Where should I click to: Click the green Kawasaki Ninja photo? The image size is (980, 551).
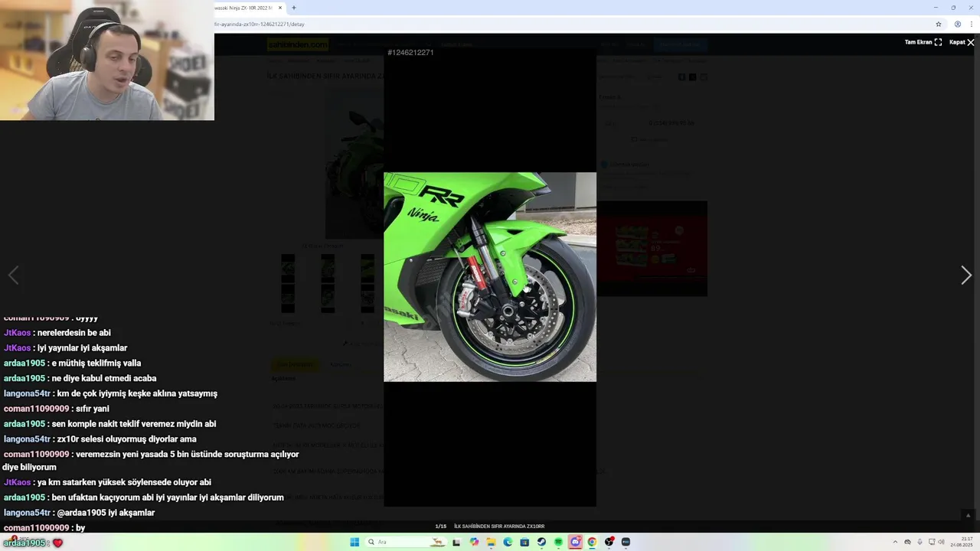coord(490,276)
